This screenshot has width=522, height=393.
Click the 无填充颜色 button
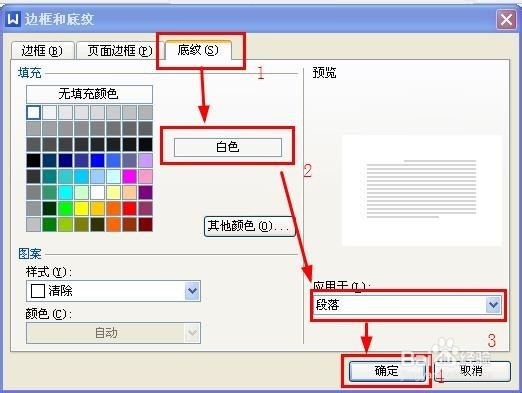click(89, 94)
